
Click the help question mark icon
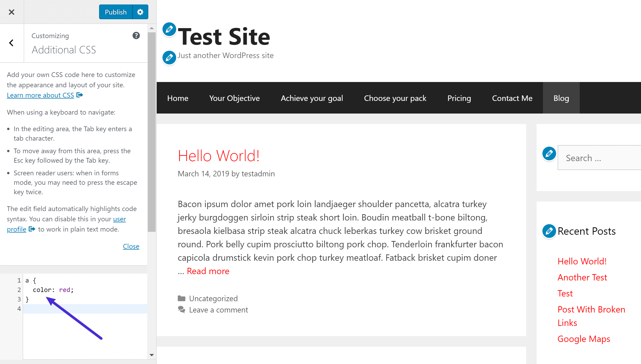[136, 36]
